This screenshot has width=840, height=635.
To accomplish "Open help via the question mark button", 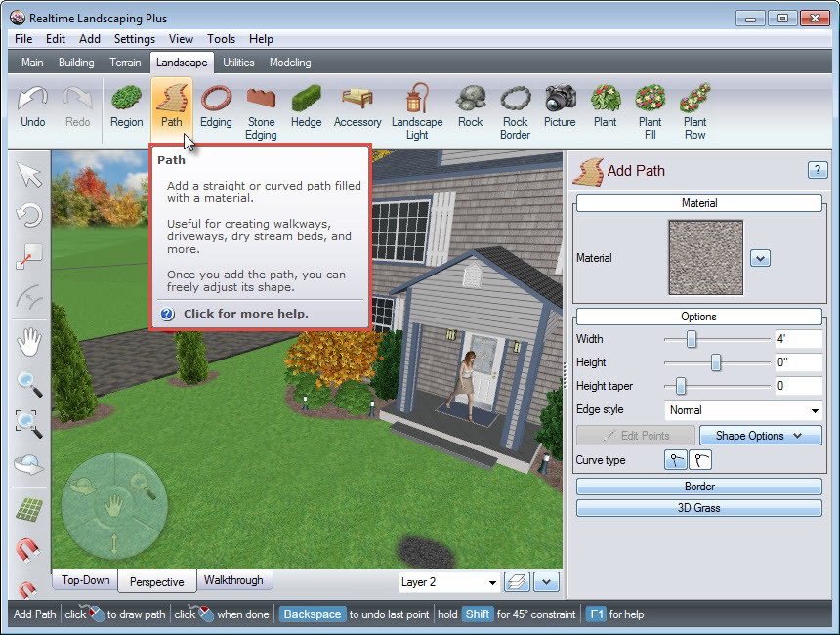I will 817,170.
